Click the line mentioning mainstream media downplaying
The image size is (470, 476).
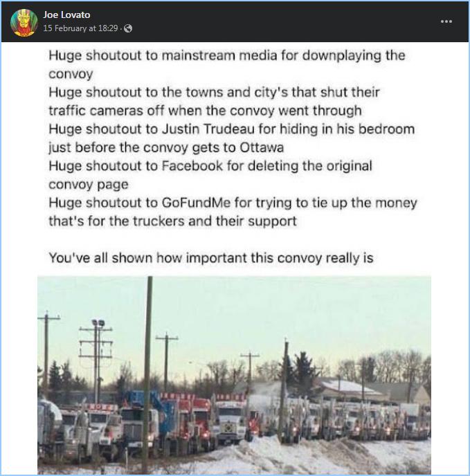coord(226,64)
